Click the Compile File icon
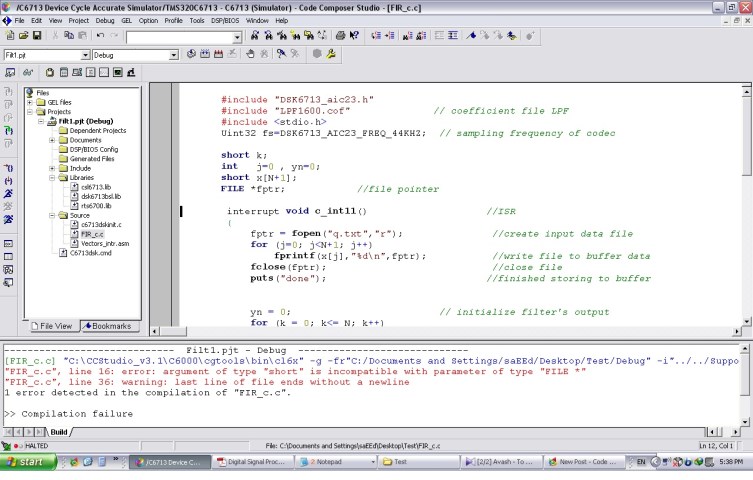753x480 pixels. coord(191,54)
